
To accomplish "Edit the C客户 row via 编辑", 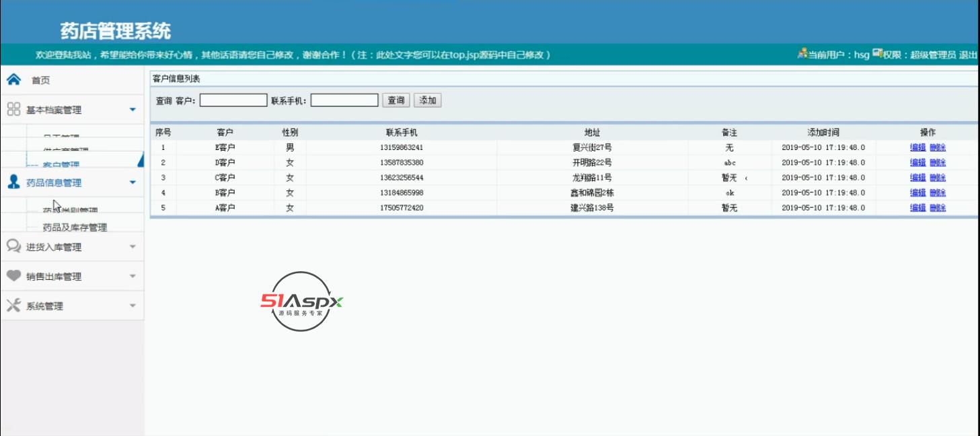I will point(918,178).
